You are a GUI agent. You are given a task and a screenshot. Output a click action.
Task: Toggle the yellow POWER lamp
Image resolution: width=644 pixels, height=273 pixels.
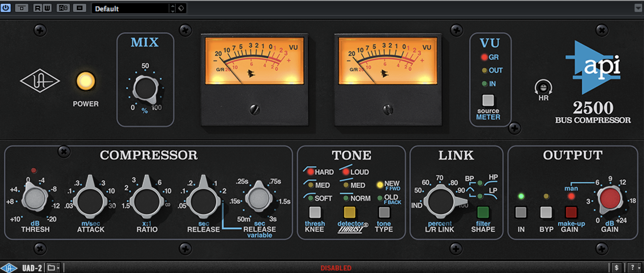(86, 81)
